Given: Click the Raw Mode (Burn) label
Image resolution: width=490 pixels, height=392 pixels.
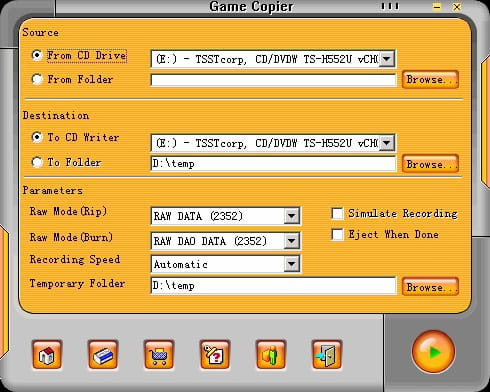Looking at the screenshot, I should click(71, 237).
